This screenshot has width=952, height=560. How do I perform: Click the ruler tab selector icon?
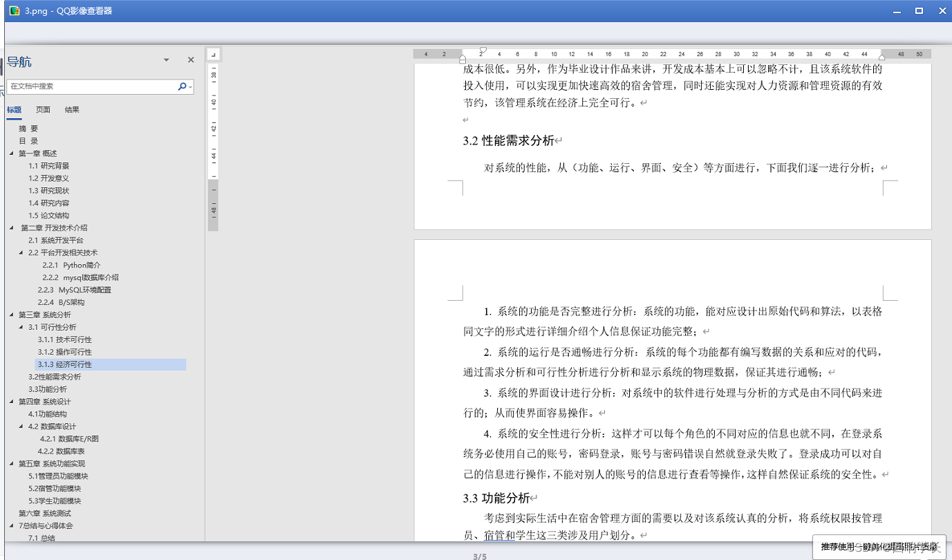(x=214, y=54)
